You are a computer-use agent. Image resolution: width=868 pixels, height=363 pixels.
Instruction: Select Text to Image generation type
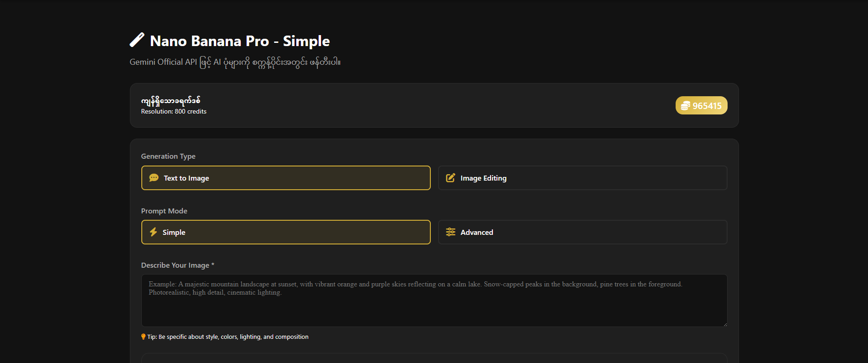click(286, 178)
